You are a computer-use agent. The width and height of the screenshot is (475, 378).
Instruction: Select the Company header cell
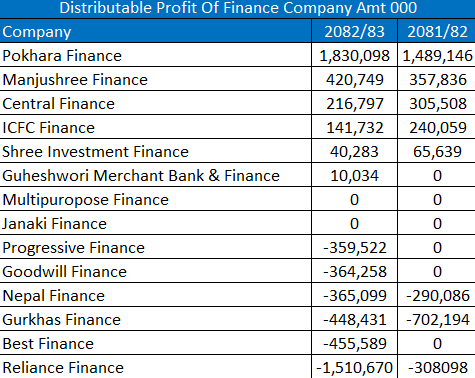[x=156, y=31]
